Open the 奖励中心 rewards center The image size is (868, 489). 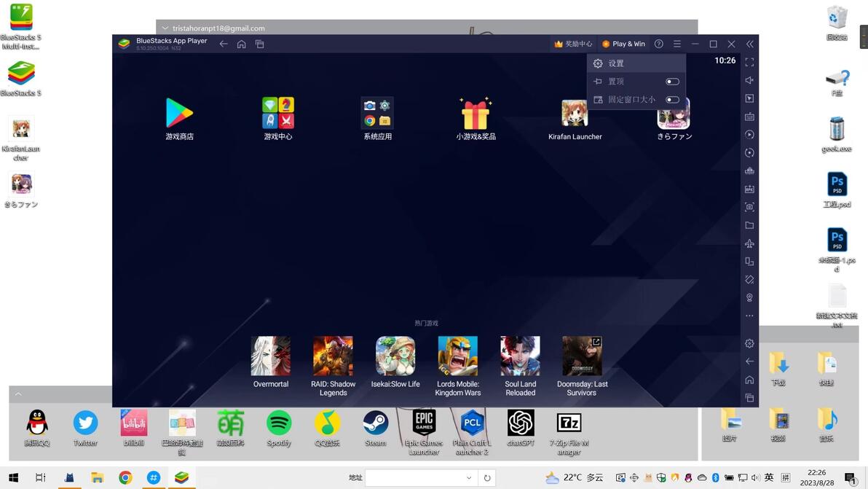(573, 44)
